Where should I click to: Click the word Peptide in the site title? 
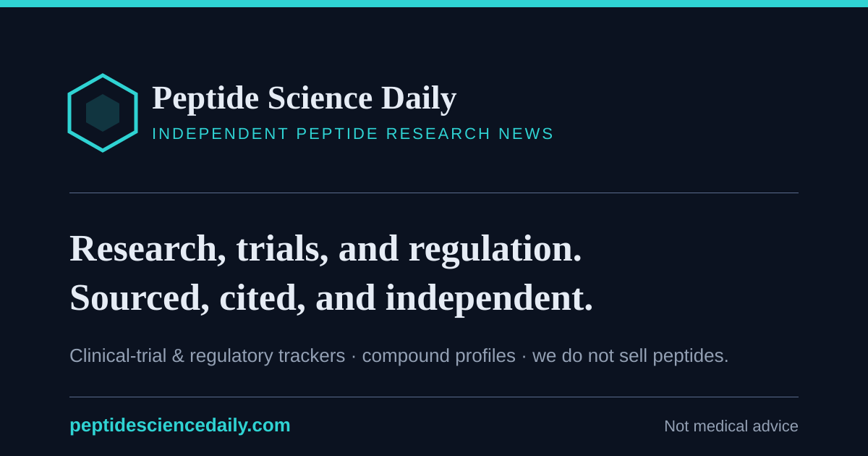(x=205, y=99)
